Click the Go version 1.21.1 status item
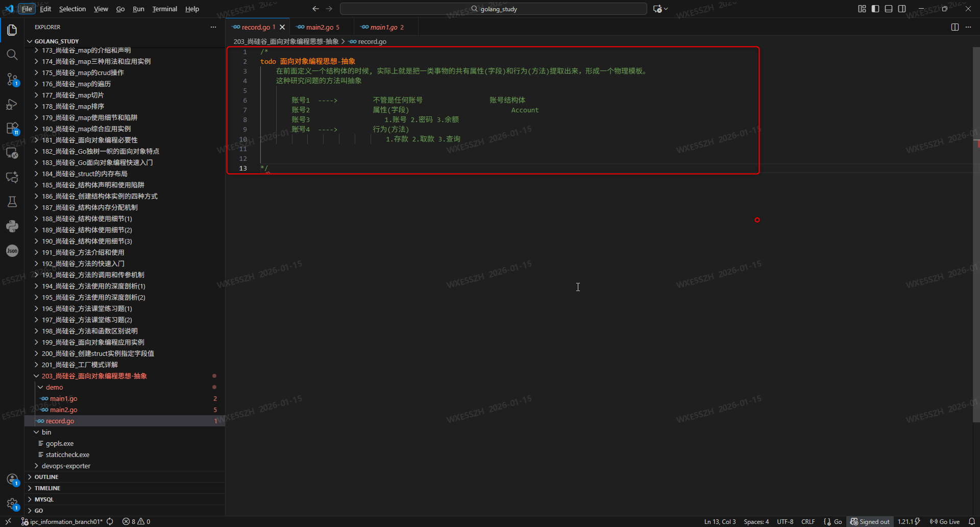 pyautogui.click(x=909, y=521)
